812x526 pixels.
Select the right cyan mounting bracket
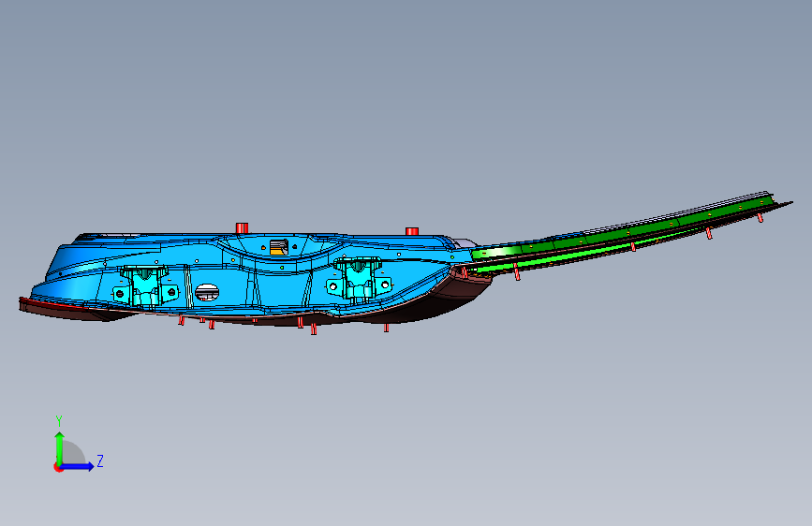[359, 280]
